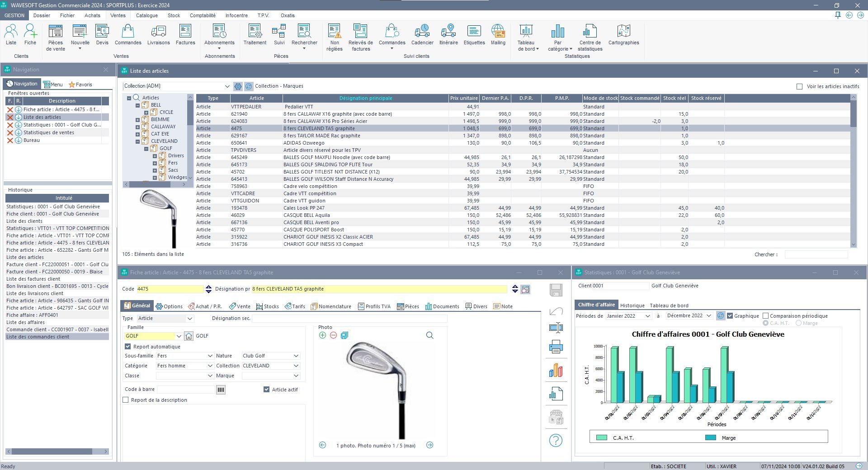Switch to the Nomenclature tab

pyautogui.click(x=331, y=306)
